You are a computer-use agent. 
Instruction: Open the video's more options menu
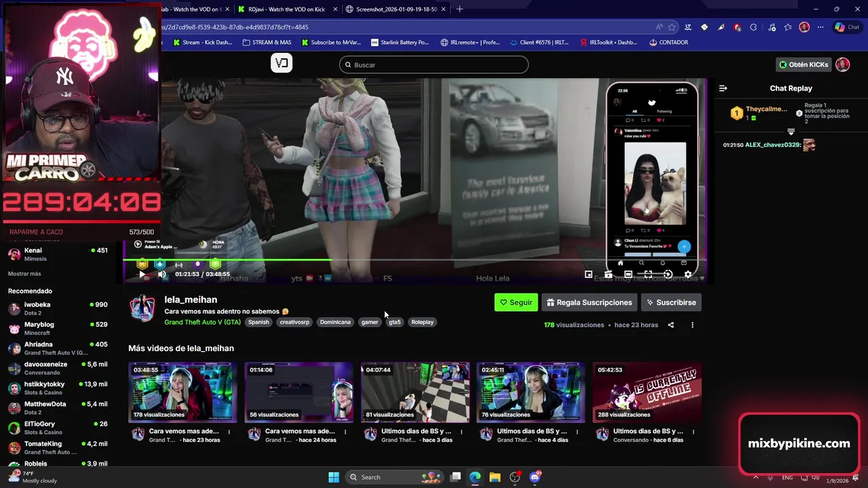692,325
